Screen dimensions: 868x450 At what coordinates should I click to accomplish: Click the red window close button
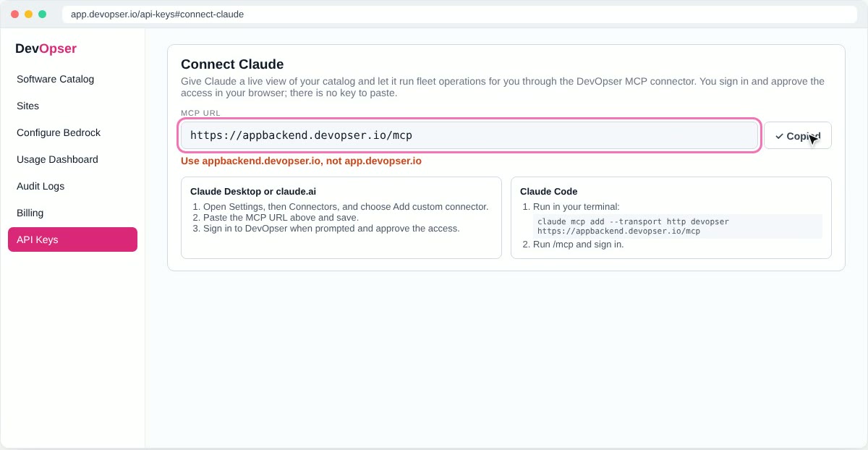[14, 14]
